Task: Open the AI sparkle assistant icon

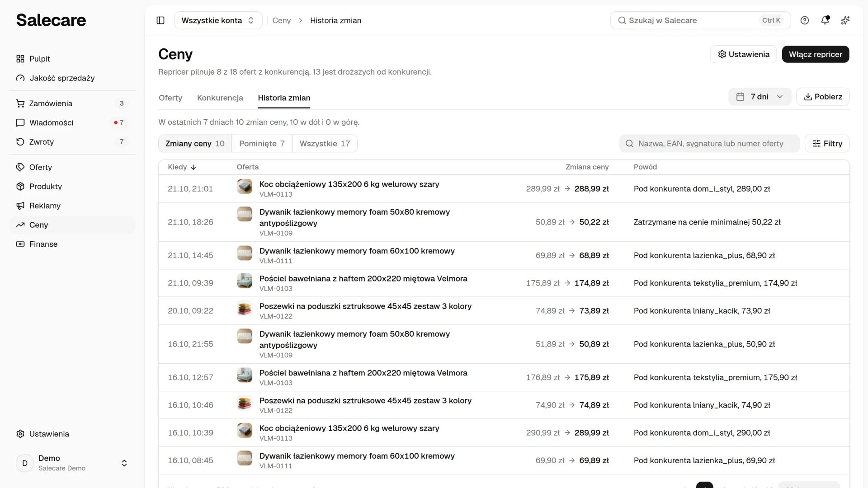Action: 845,20
